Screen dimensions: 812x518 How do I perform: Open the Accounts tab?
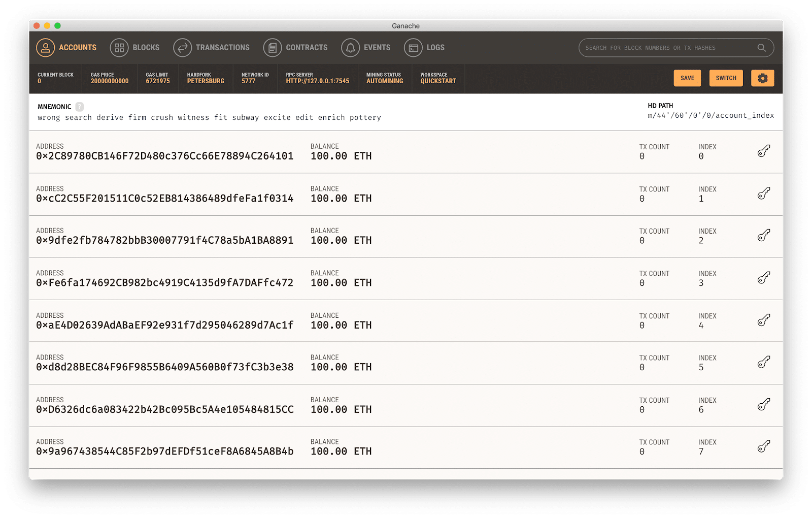pos(66,48)
